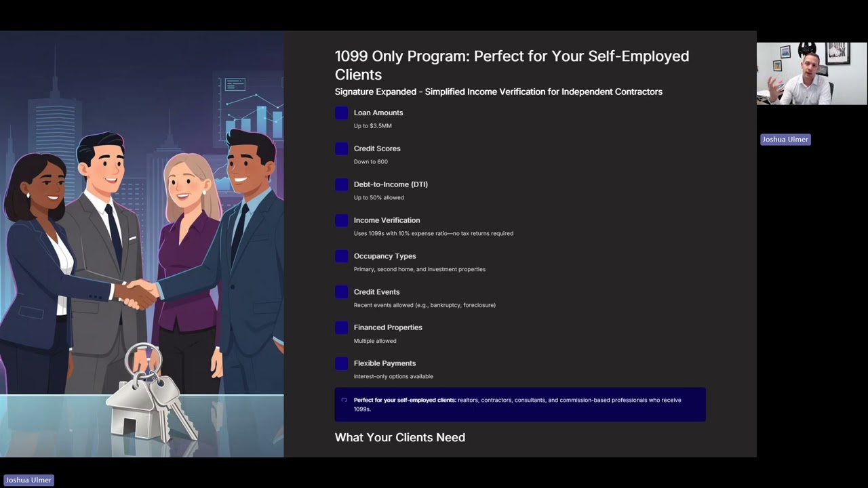Click the blue square beside Financed Properties
868x488 pixels.
pyautogui.click(x=341, y=327)
